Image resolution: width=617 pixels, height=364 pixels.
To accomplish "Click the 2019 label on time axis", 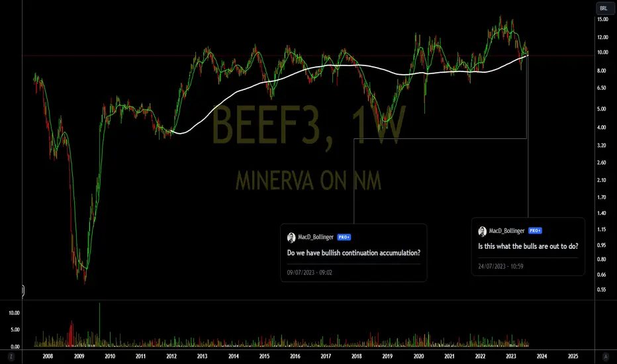I will 387,356.
